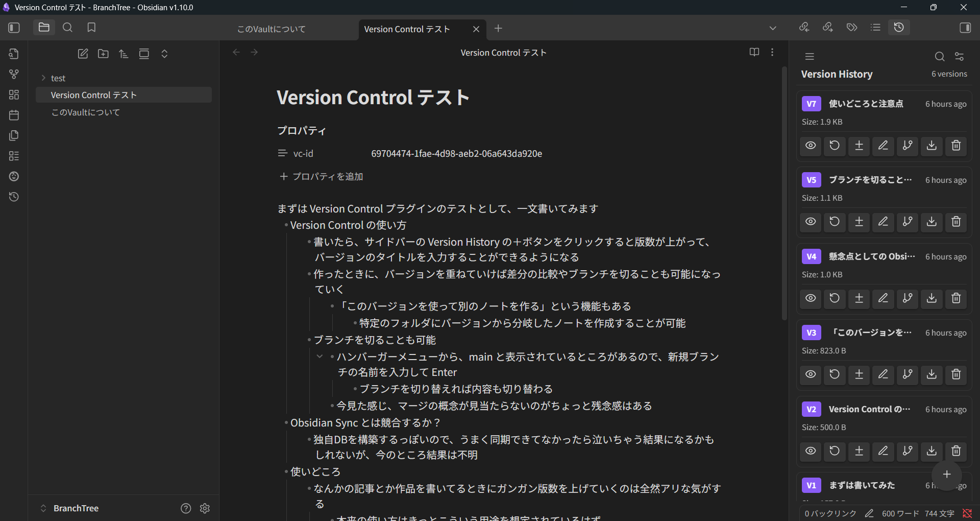This screenshot has width=980, height=521.
Task: Create a new folder
Action: click(103, 54)
